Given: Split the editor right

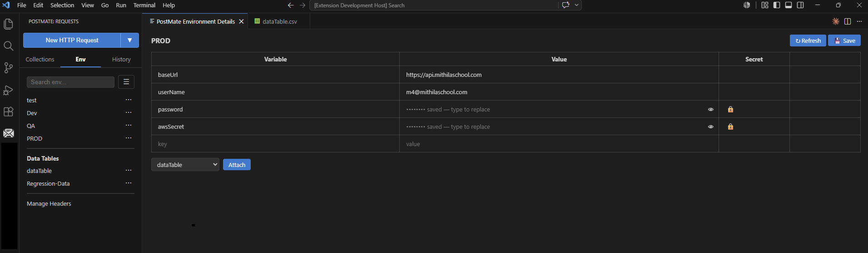Looking at the screenshot, I should [848, 21].
